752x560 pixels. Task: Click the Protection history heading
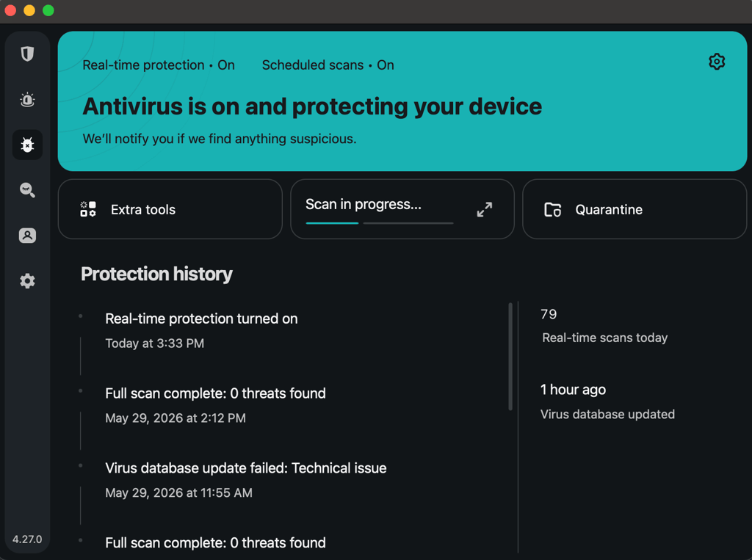[157, 274]
